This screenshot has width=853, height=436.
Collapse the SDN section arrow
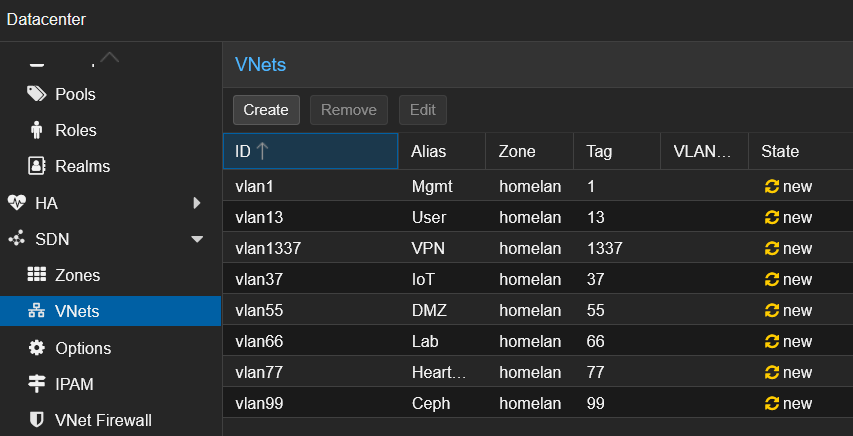pyautogui.click(x=197, y=239)
